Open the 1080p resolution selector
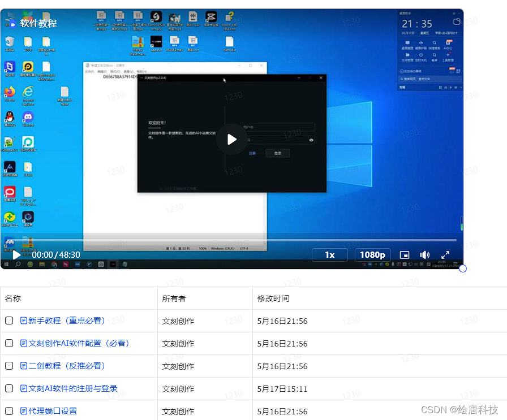This screenshot has width=507, height=420. click(x=372, y=255)
